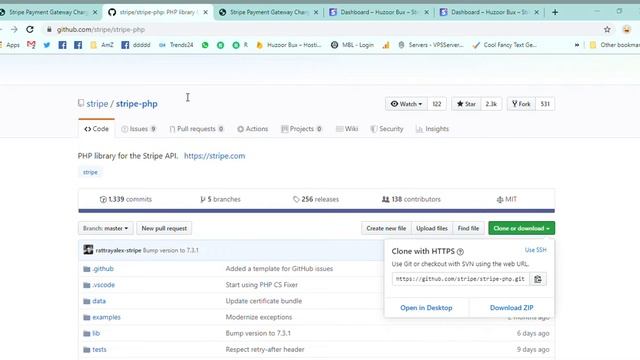Image resolution: width=640 pixels, height=360 pixels.
Task: Click the New pull request button
Action: [164, 228]
